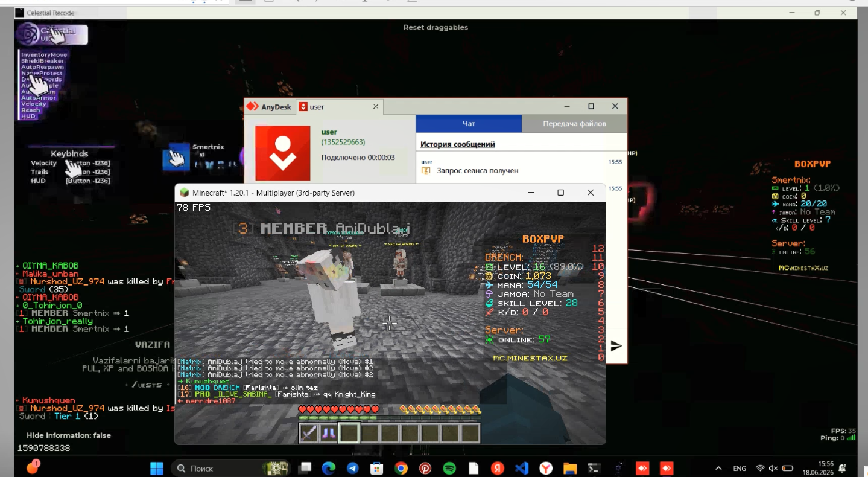Open the notification bell in the tray
The image size is (868, 477).
[x=843, y=468]
